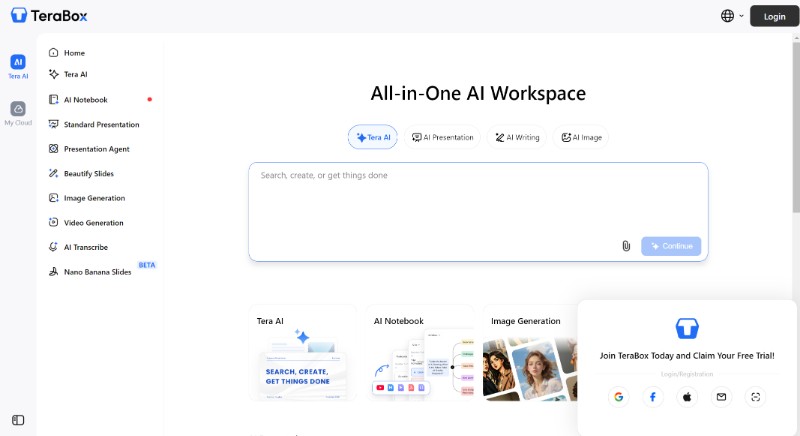Click the TeraBox logo in header
The width and height of the screenshot is (800, 436).
pos(49,16)
